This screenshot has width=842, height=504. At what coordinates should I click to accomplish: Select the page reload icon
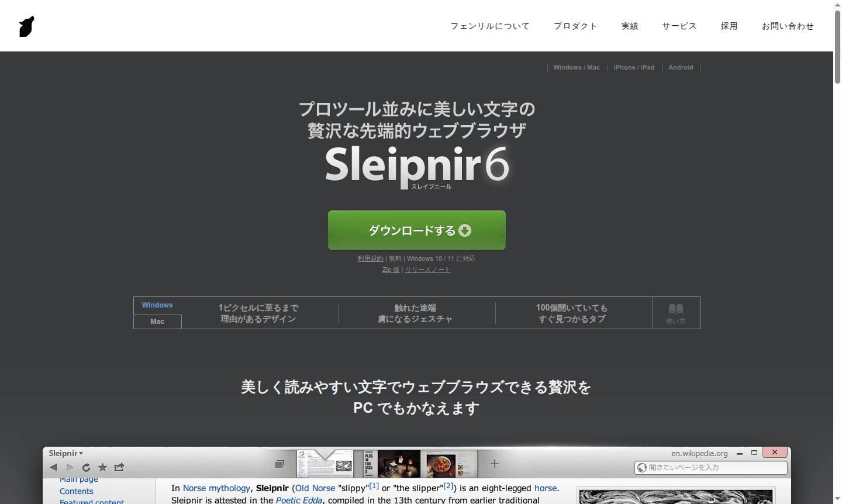coord(86,467)
